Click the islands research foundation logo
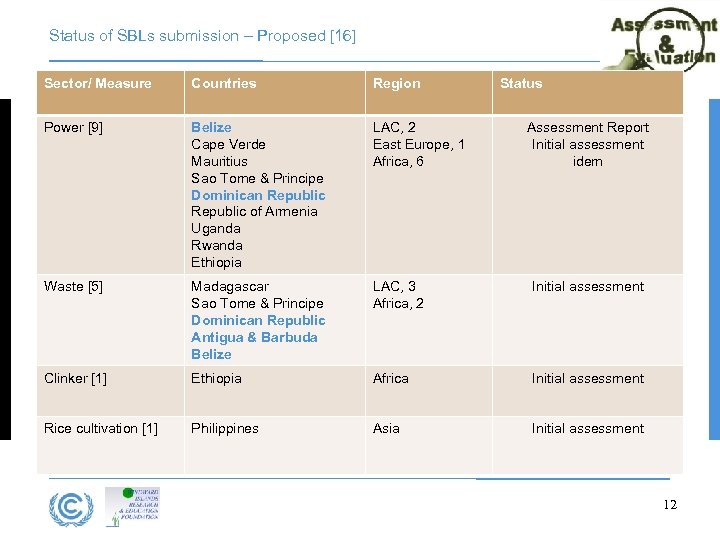 [x=132, y=506]
